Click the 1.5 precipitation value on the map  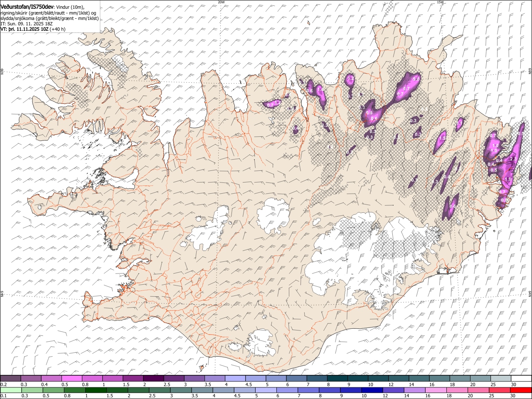coord(443,138)
